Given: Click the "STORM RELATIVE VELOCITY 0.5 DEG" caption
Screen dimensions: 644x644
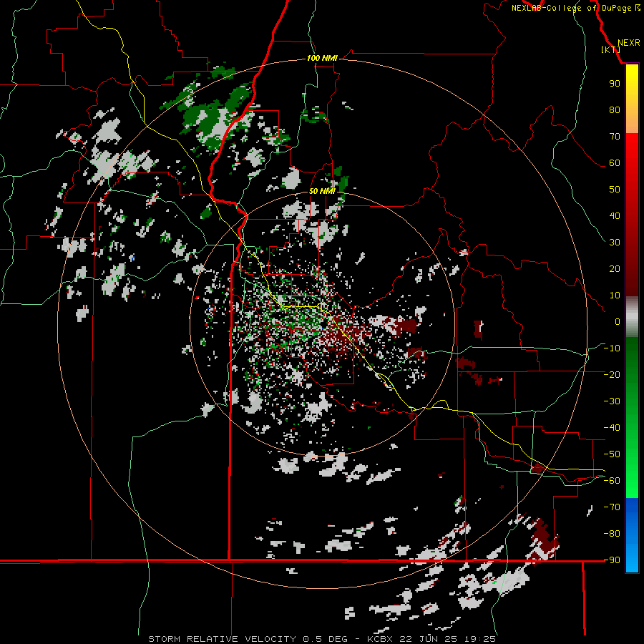Looking at the screenshot, I should 248,639.
